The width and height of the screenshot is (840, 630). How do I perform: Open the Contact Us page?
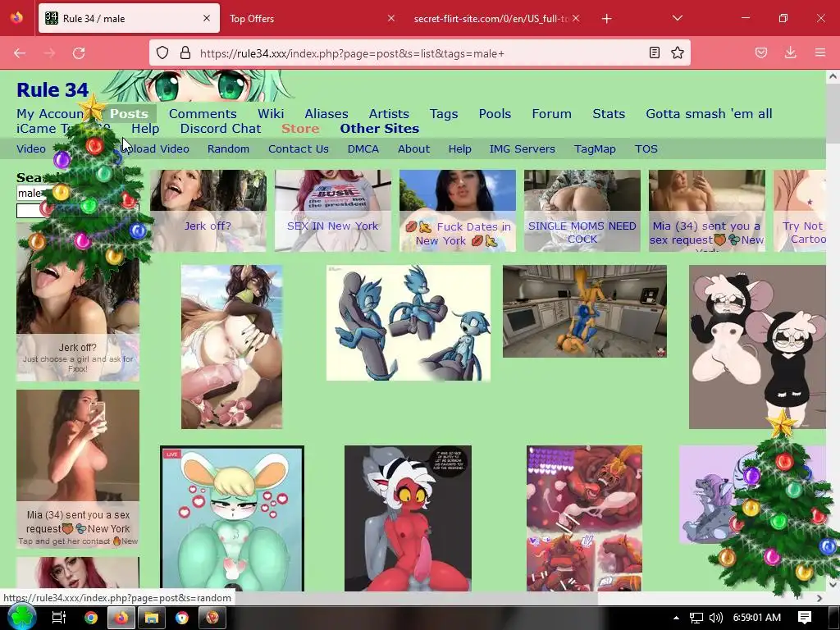coord(299,149)
